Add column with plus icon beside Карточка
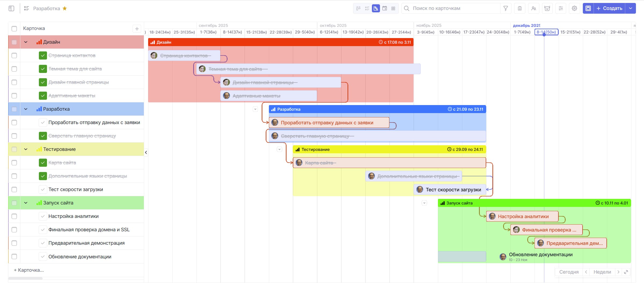 tap(137, 29)
